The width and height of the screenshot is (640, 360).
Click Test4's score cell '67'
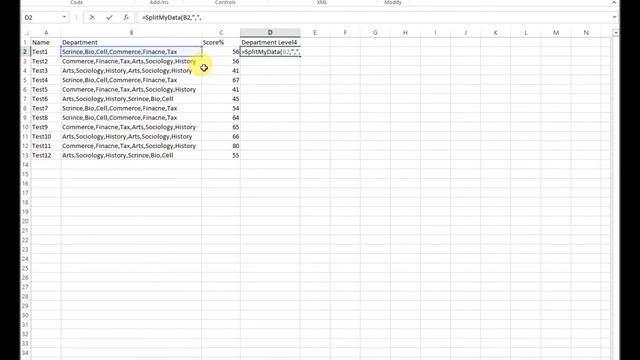(221, 80)
